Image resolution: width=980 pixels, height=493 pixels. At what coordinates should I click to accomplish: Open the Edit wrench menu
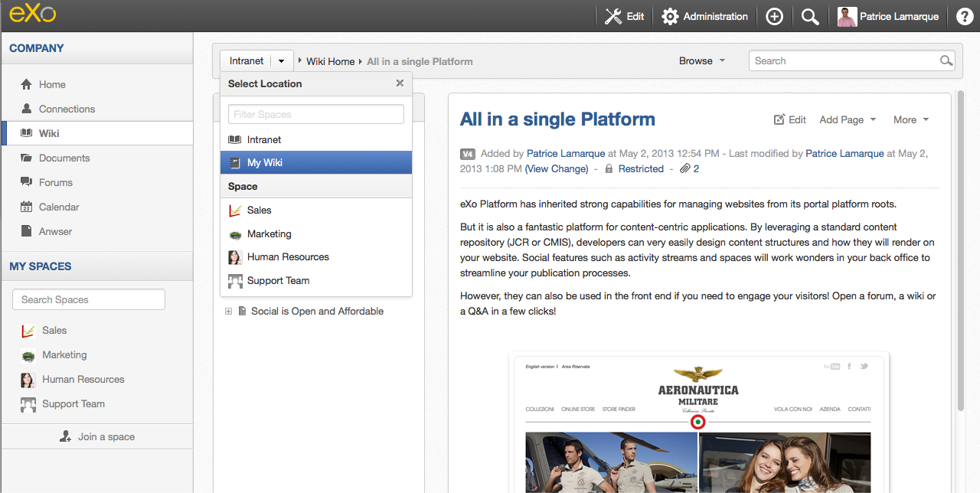pyautogui.click(x=624, y=16)
